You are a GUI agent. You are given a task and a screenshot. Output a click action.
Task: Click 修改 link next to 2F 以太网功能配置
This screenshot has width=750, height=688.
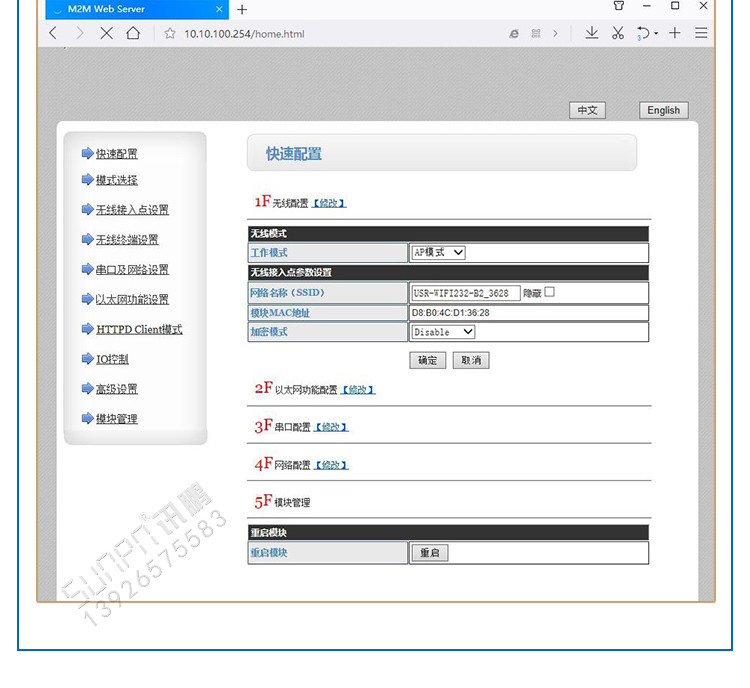[x=358, y=390]
